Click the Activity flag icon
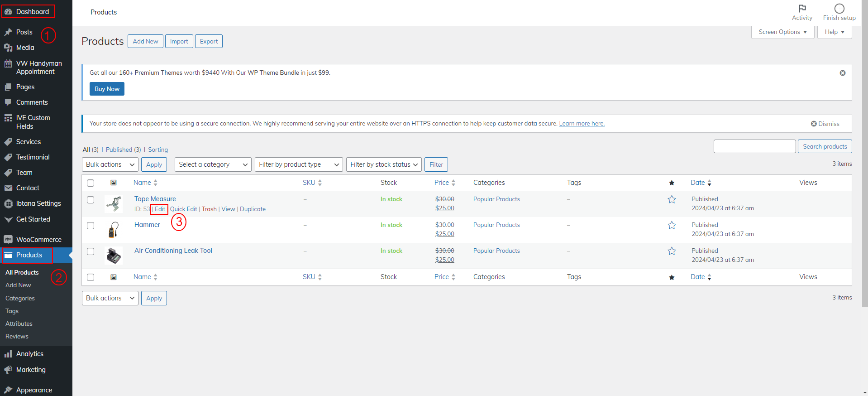The height and width of the screenshot is (396, 868). (x=802, y=9)
